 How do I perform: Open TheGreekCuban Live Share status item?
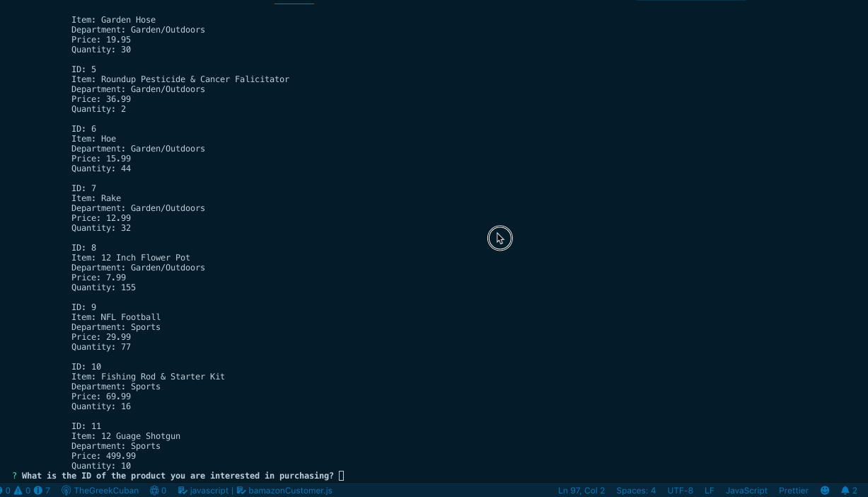coord(100,491)
